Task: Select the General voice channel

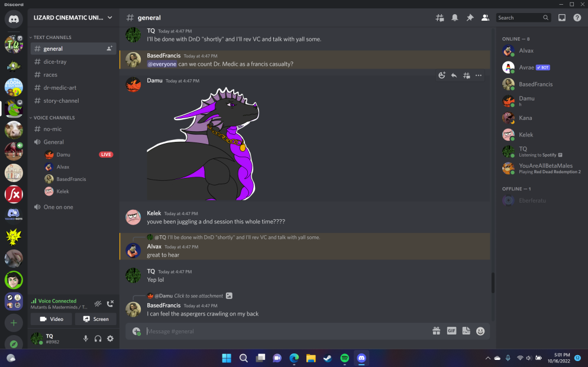Action: coord(73,142)
